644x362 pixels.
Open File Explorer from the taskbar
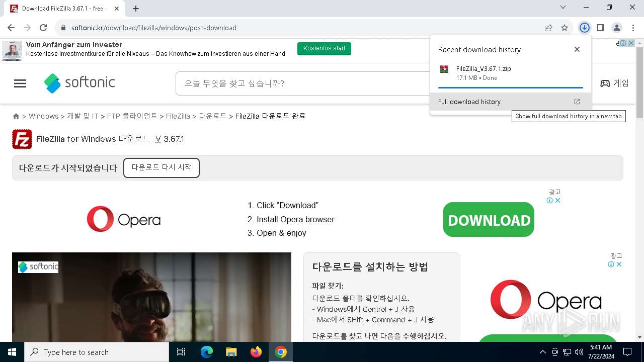click(231, 352)
